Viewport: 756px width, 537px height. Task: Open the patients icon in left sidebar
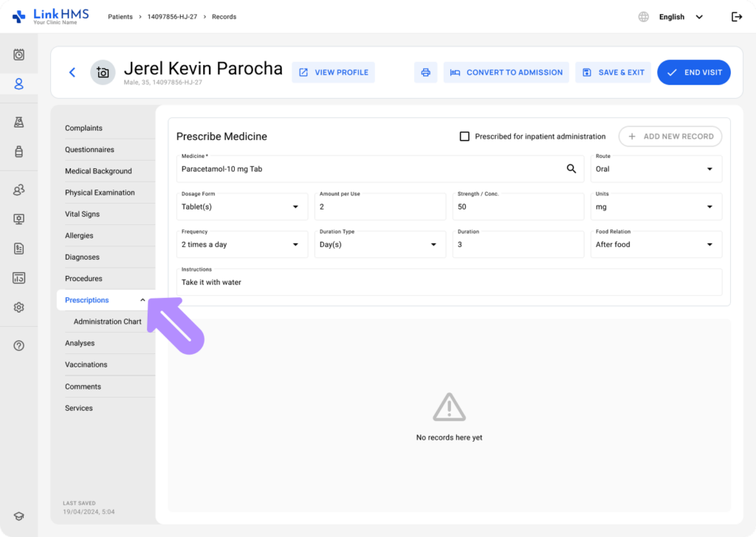point(19,84)
